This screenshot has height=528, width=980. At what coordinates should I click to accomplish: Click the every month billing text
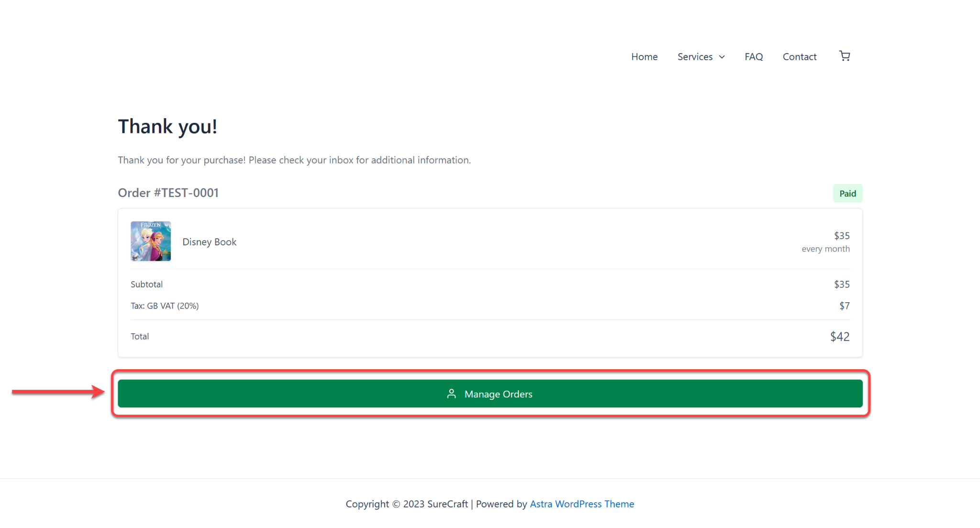(825, 249)
